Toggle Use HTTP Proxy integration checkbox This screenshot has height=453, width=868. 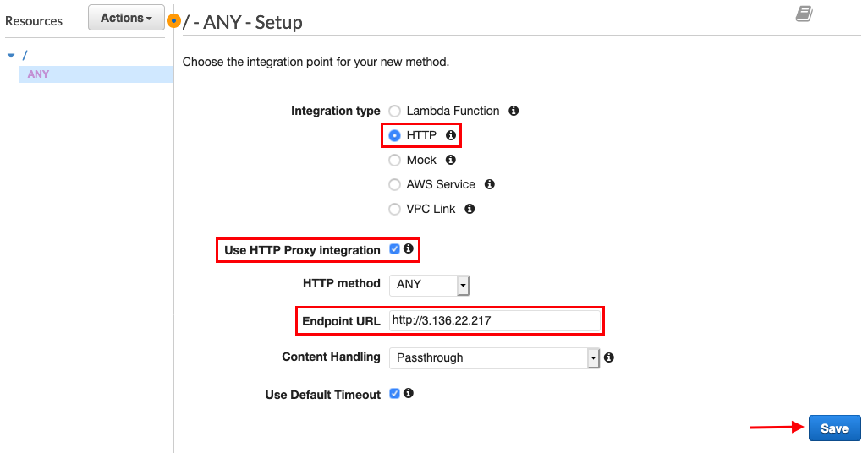click(x=394, y=249)
